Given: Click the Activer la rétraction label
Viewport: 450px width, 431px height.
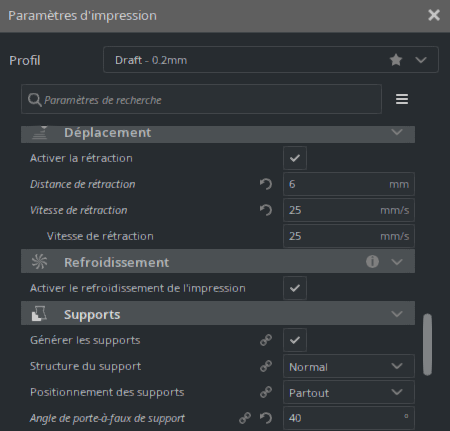Looking at the screenshot, I should (81, 158).
